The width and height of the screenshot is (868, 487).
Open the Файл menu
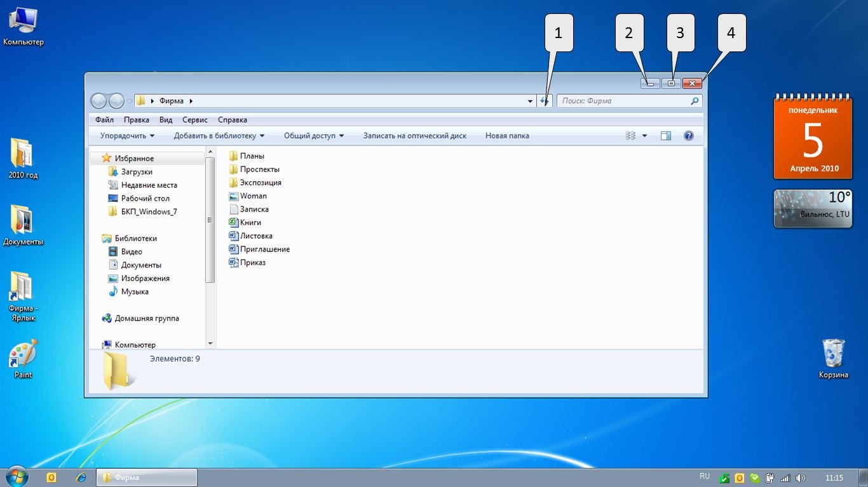tap(104, 120)
